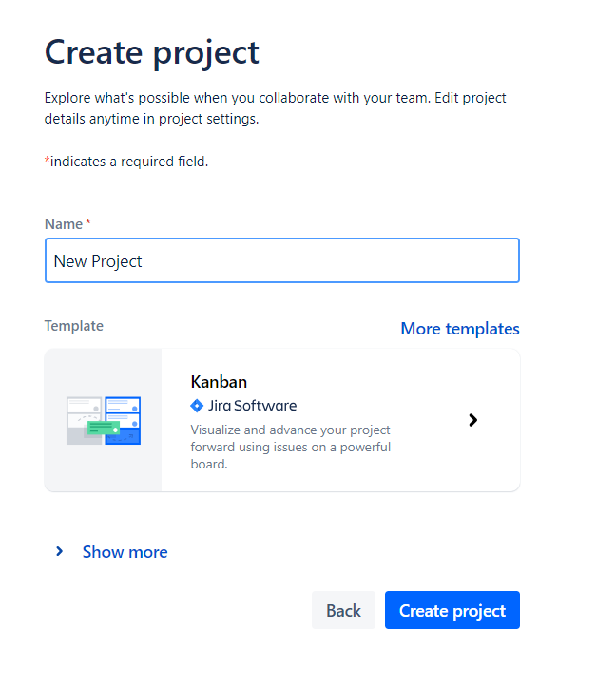Click the Back button
The height and width of the screenshot is (688, 616).
(343, 611)
